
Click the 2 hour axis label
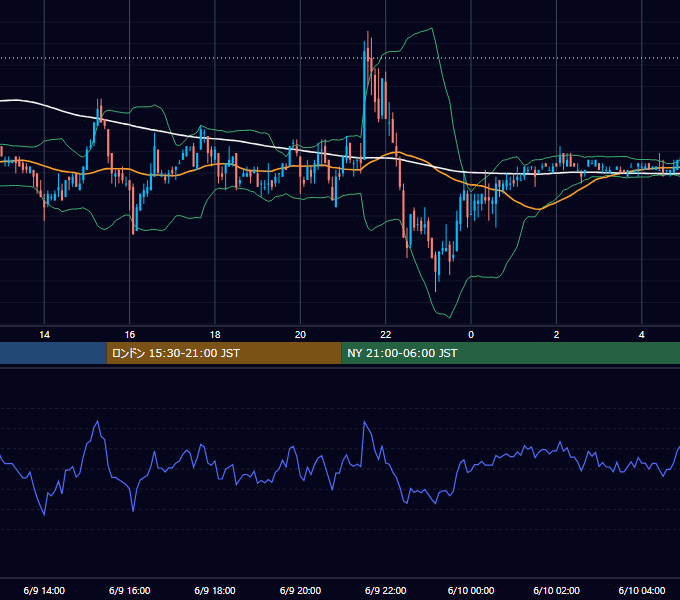(x=556, y=335)
